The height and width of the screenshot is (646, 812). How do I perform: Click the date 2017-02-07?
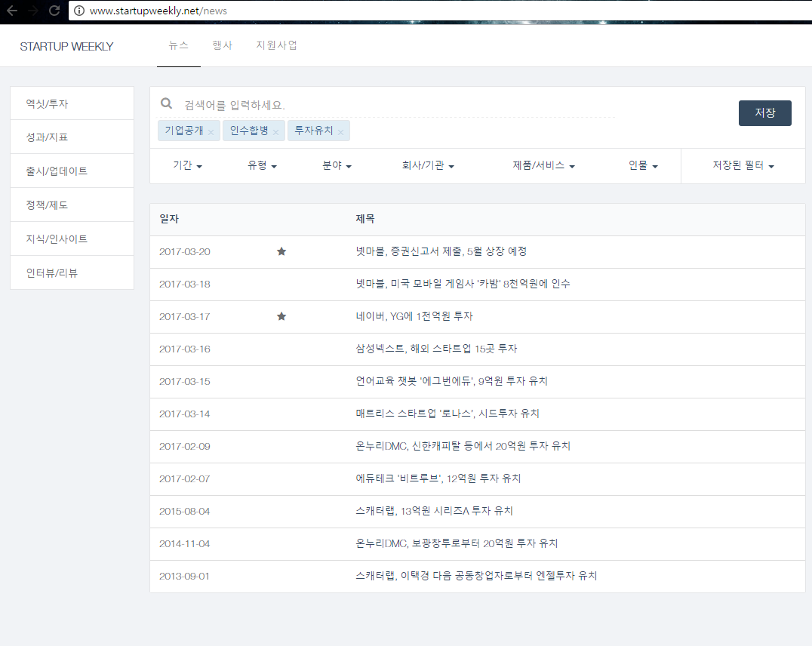[185, 478]
